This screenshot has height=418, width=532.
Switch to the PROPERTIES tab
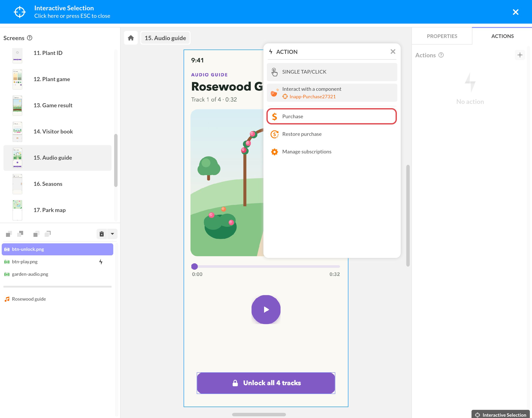(442, 36)
